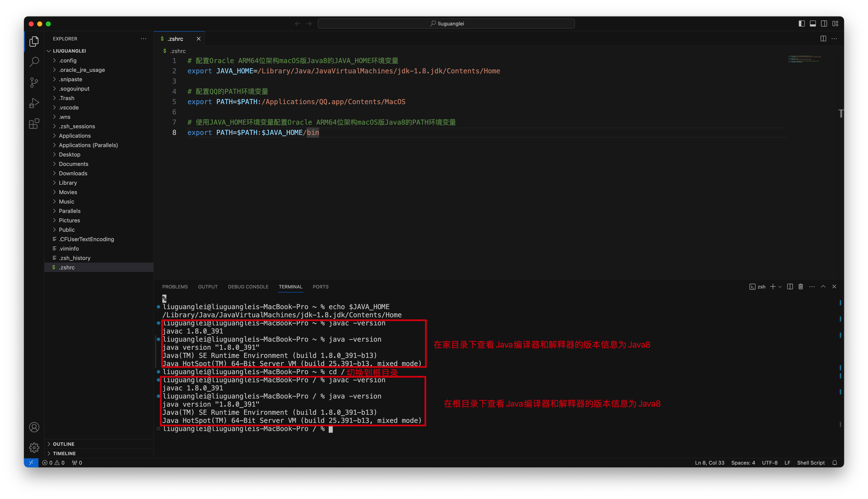Open the Manage gear icon
Screen dimensions: 868x499
[x=34, y=447]
